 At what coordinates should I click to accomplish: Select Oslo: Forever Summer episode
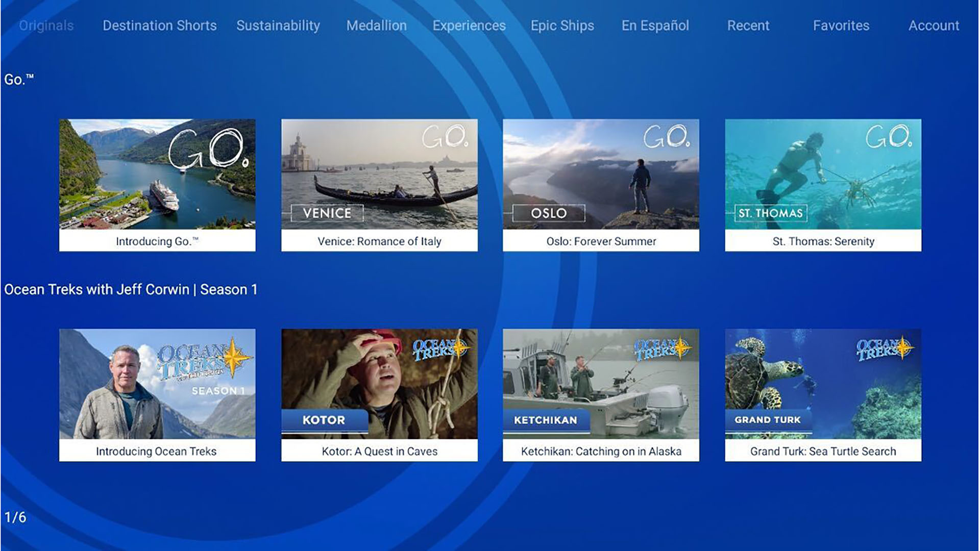(x=601, y=185)
